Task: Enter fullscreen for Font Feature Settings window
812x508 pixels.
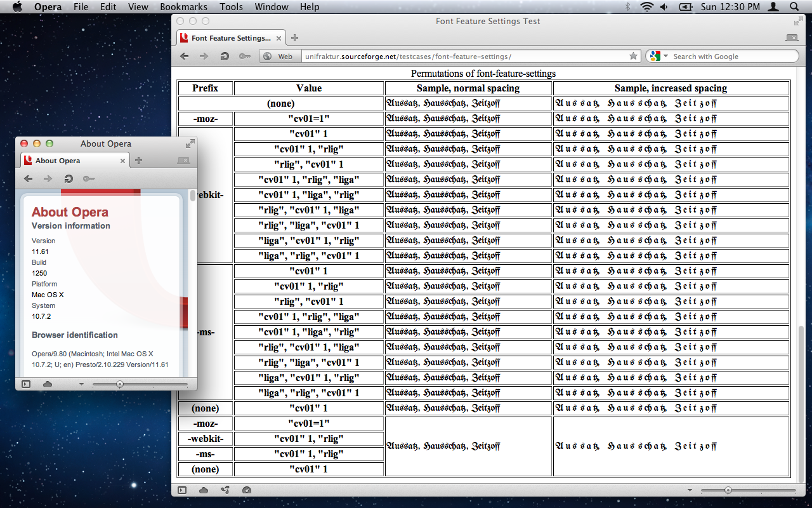Action: click(798, 21)
